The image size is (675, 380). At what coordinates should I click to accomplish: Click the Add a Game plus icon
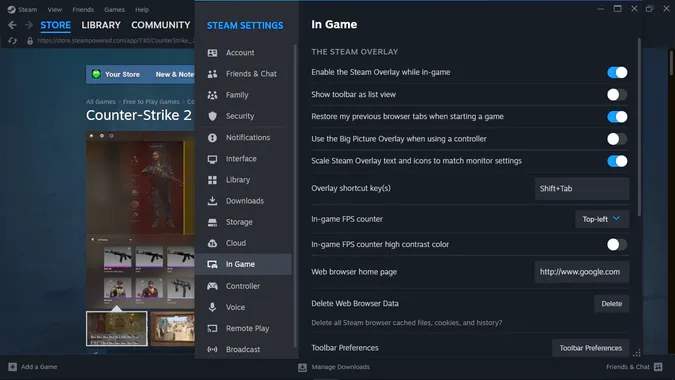(x=12, y=367)
